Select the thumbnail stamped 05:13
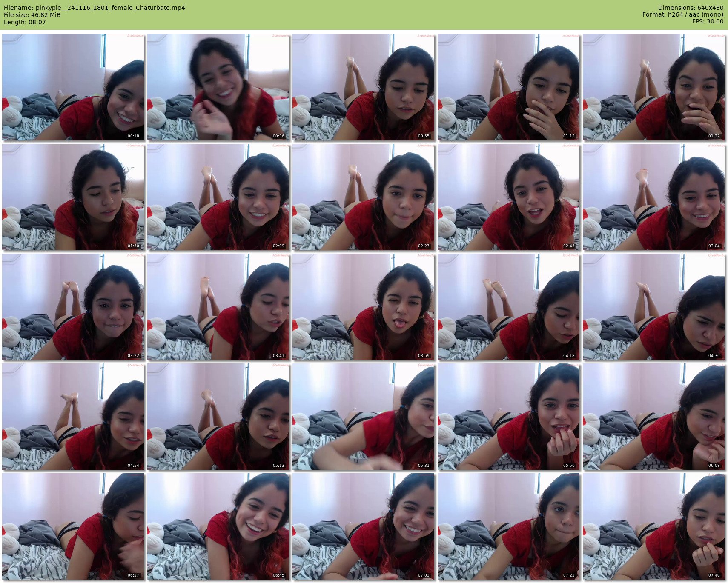Screen dimensions: 728x583 click(x=218, y=417)
